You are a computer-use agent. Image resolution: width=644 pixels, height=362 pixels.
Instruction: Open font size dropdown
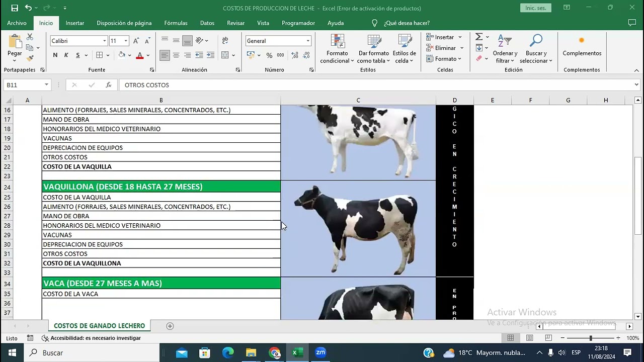click(126, 41)
